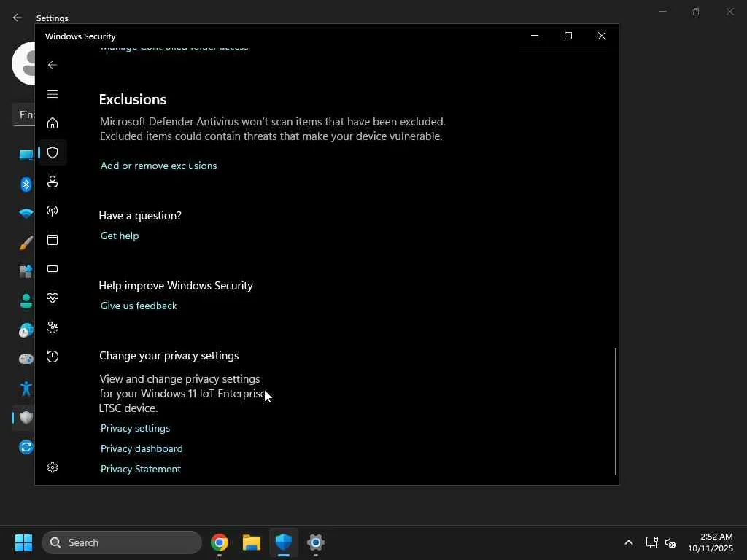The image size is (747, 560).
Task: Maximize the Windows Security window
Action: (568, 36)
